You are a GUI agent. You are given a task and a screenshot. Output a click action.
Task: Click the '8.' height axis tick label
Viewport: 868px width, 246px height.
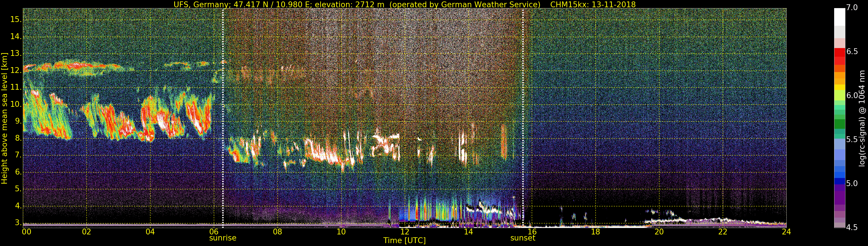[x=18, y=138]
